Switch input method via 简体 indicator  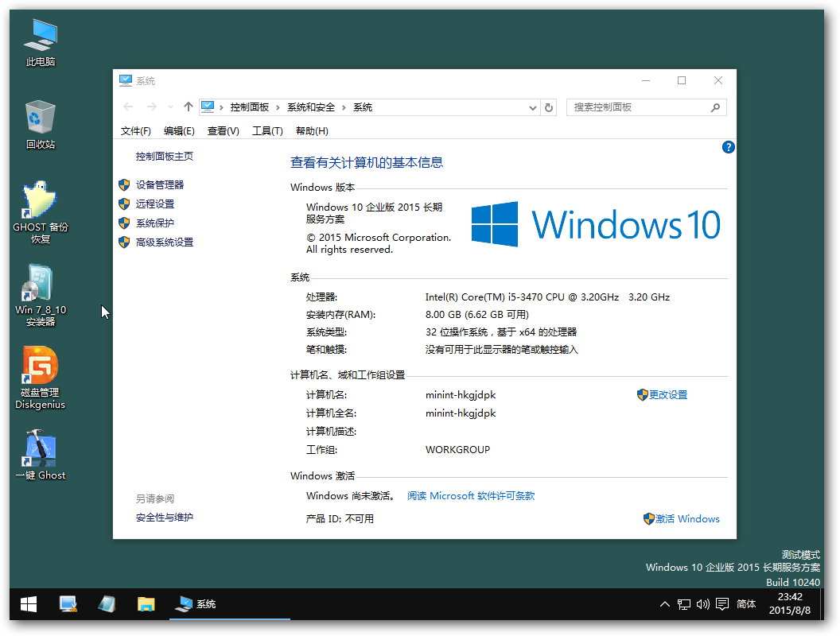tap(746, 604)
